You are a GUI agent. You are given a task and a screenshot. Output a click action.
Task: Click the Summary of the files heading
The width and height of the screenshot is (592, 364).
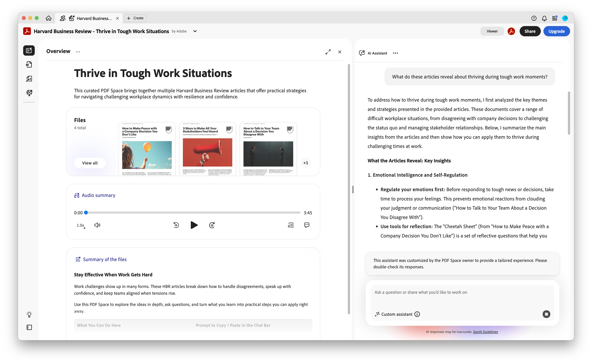[x=105, y=259]
